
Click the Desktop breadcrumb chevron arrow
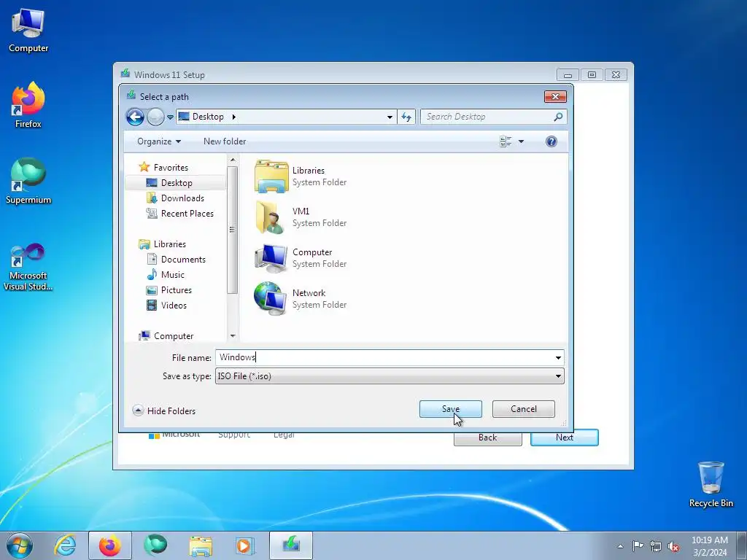pos(233,117)
